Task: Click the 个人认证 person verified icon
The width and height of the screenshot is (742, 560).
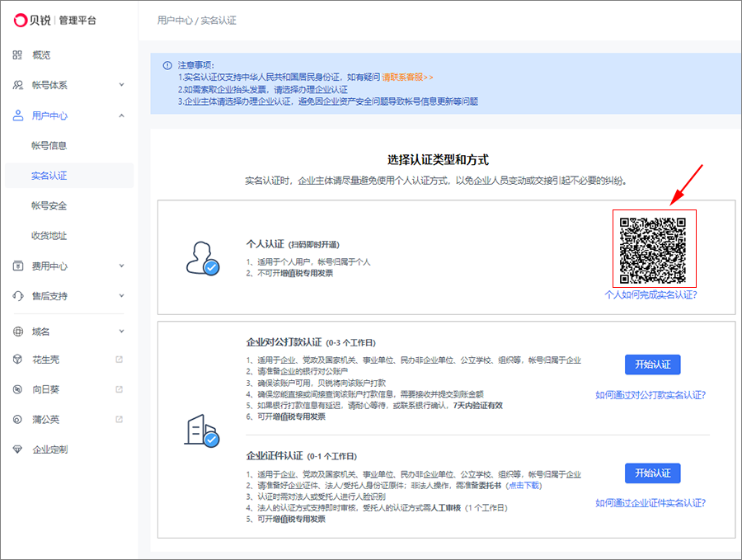Action: [203, 258]
